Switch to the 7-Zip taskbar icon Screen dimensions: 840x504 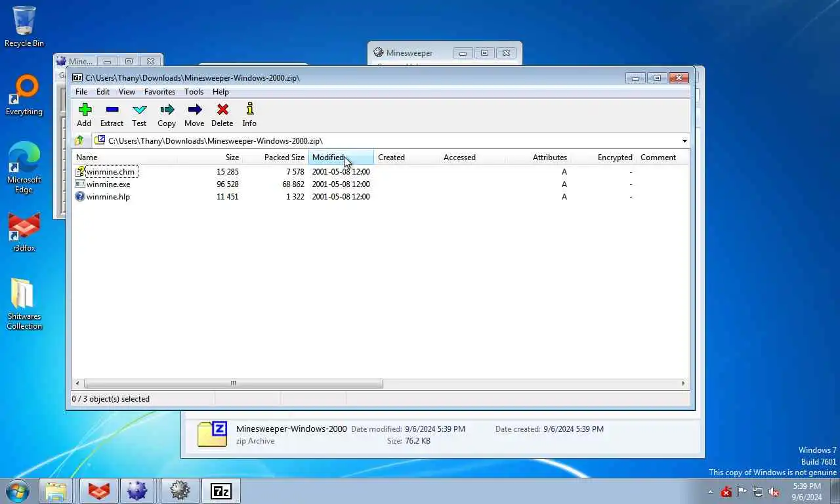tap(221, 491)
